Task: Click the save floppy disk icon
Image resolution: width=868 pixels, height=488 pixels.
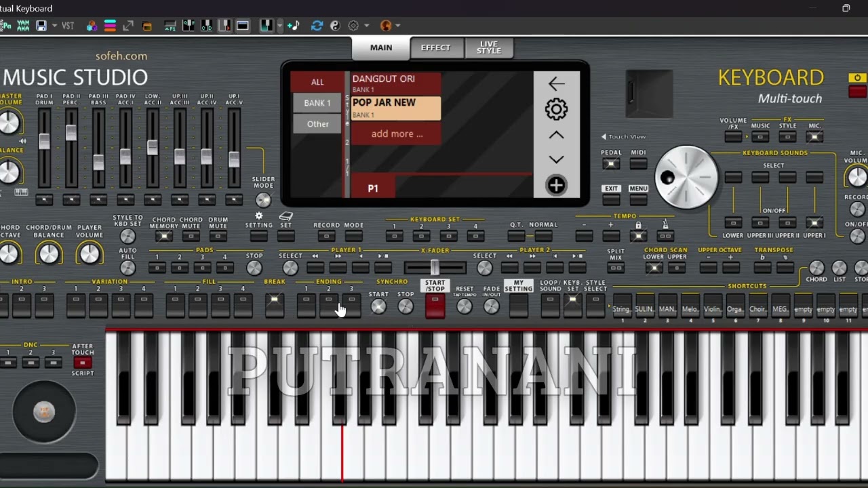Action: tap(41, 26)
